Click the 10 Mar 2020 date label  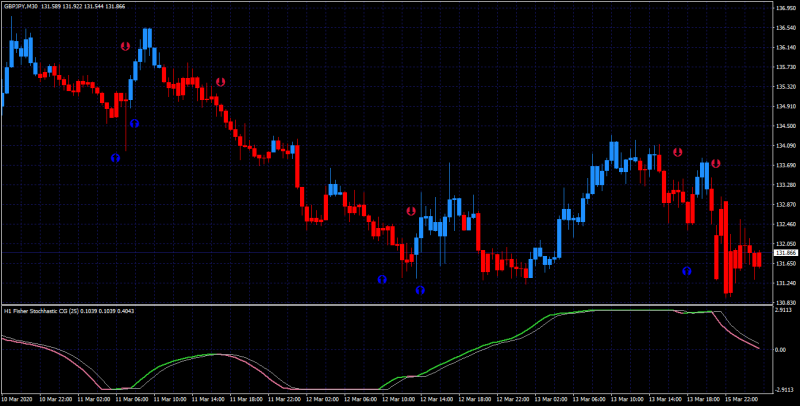coord(15,397)
